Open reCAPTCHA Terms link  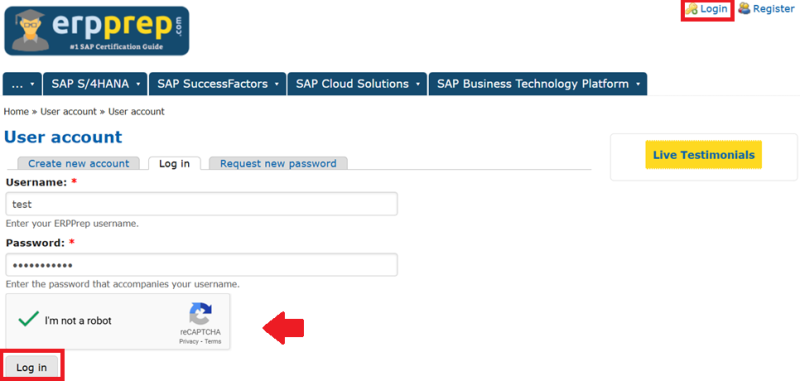pos(213,341)
